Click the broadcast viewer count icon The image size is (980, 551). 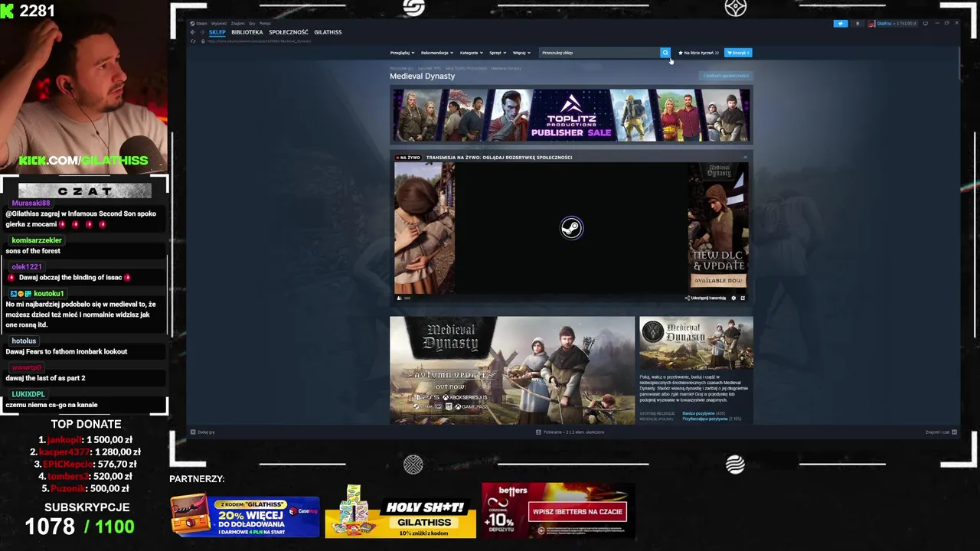click(x=399, y=298)
